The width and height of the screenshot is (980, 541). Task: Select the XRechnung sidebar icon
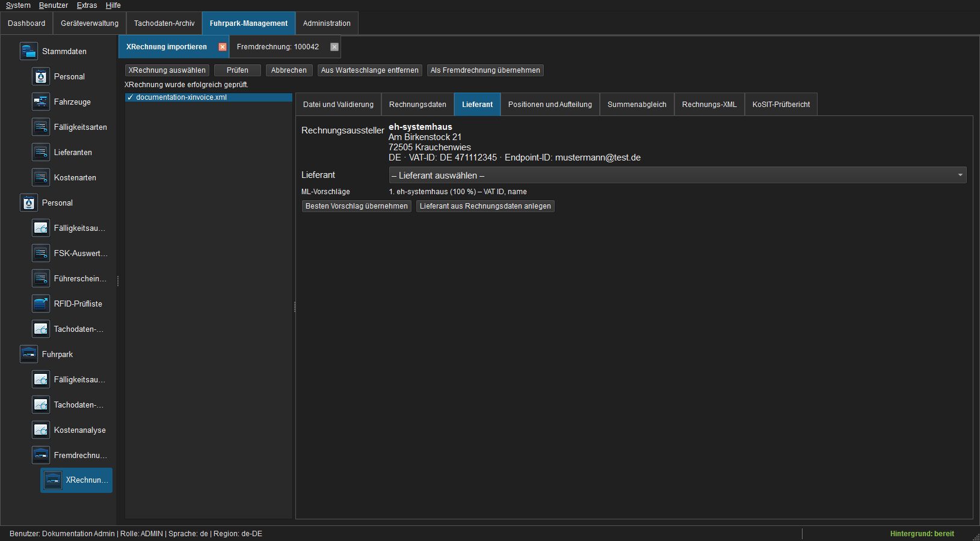(53, 480)
